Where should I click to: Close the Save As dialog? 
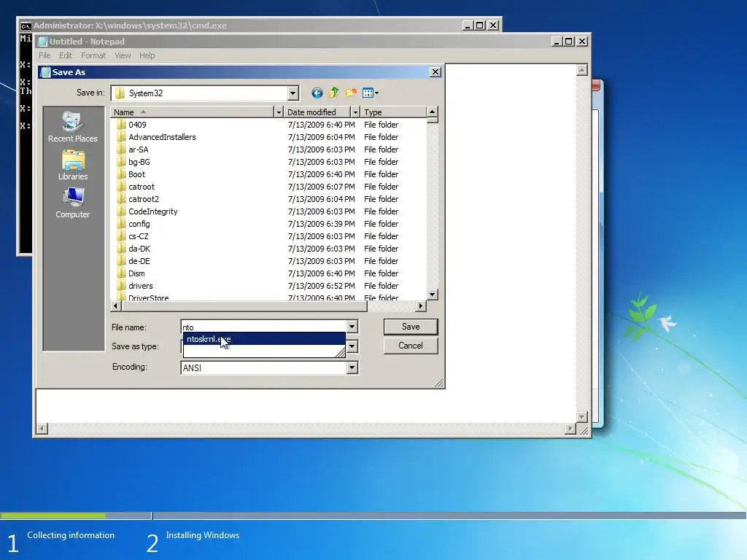(436, 72)
